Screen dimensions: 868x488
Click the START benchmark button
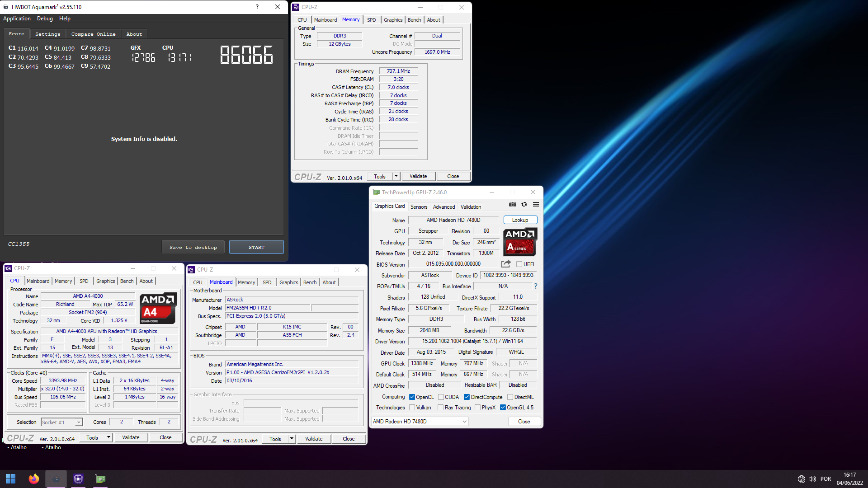click(256, 247)
